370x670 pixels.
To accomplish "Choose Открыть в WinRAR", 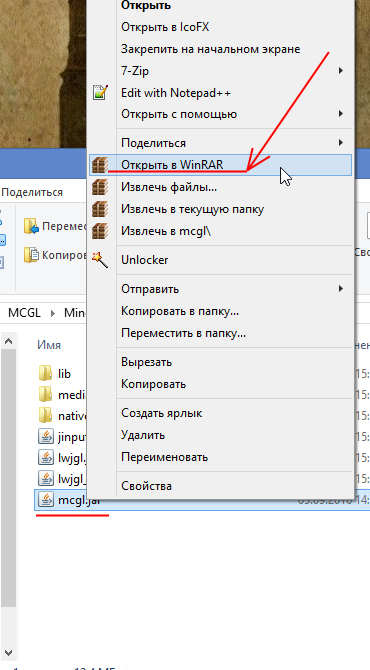I will (172, 165).
